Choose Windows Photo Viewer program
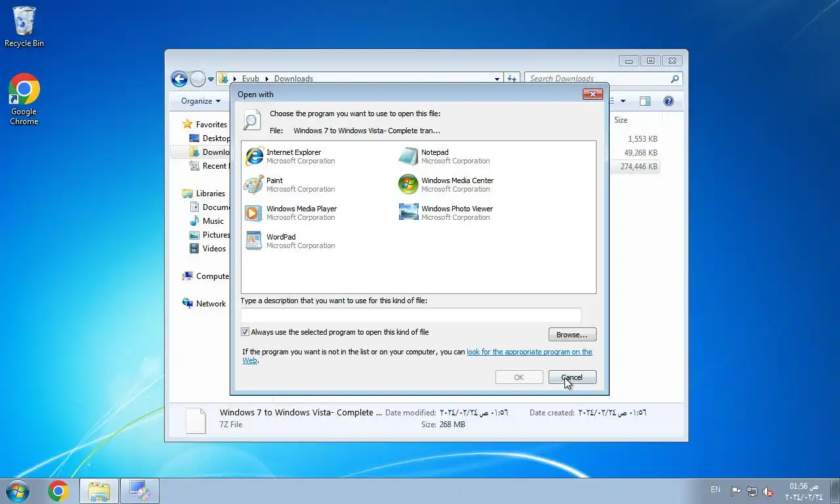Viewport: 840px width, 504px height. click(446, 213)
